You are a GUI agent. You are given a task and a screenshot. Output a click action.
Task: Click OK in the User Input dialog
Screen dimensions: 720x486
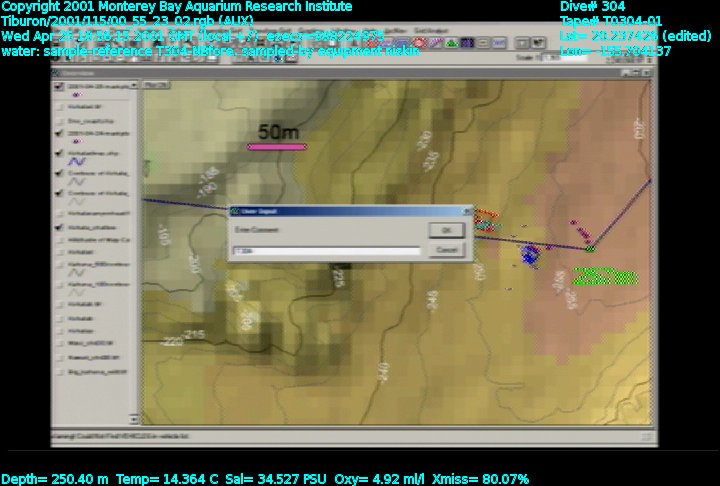446,230
